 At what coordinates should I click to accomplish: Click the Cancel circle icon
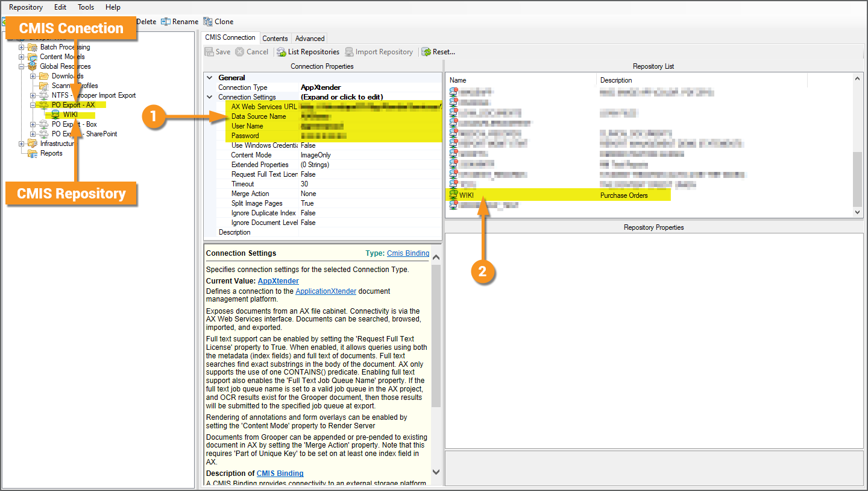[240, 52]
